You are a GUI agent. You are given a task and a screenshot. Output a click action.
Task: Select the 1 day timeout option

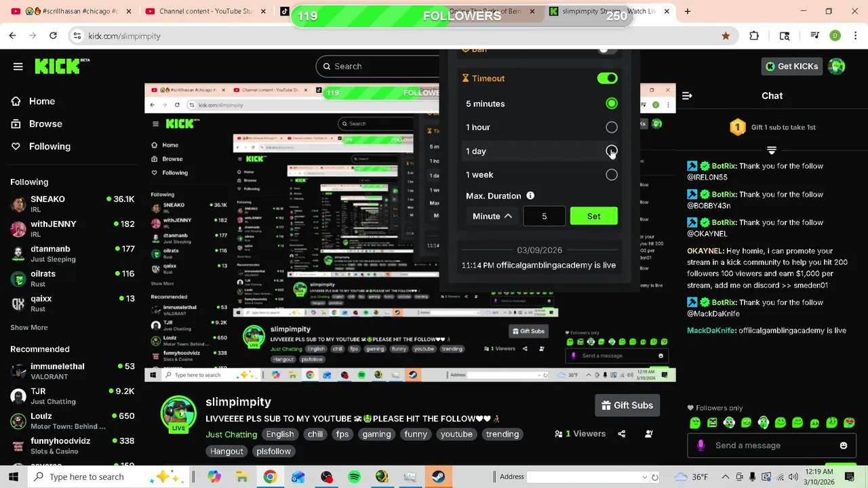541,151
